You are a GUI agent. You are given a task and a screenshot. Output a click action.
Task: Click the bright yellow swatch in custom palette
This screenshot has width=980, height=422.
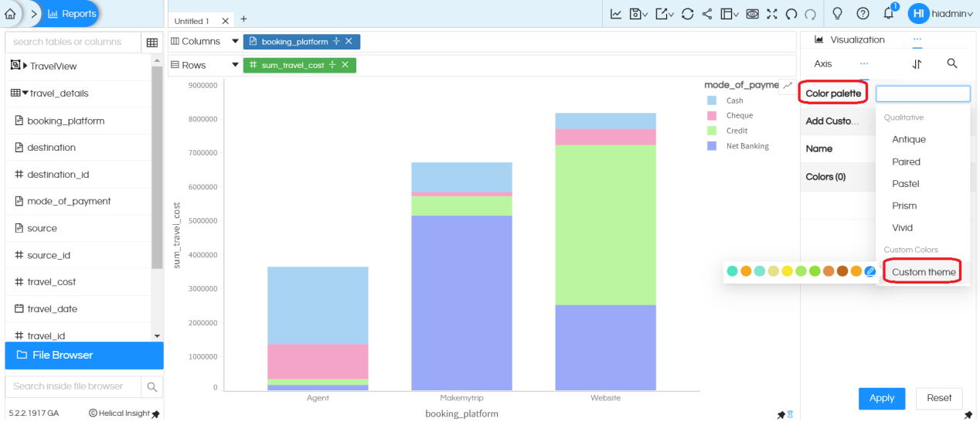coord(787,271)
